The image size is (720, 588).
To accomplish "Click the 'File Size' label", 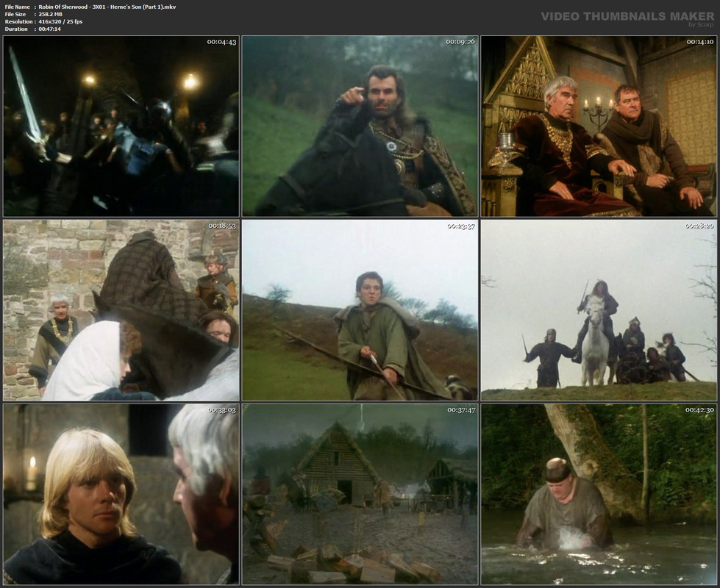I will click(15, 14).
